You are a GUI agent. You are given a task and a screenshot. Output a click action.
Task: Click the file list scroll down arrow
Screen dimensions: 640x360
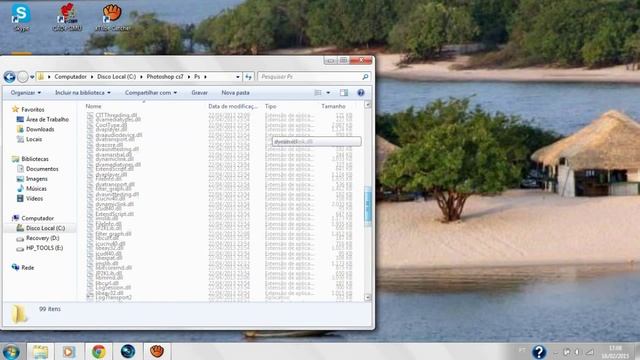tap(367, 298)
